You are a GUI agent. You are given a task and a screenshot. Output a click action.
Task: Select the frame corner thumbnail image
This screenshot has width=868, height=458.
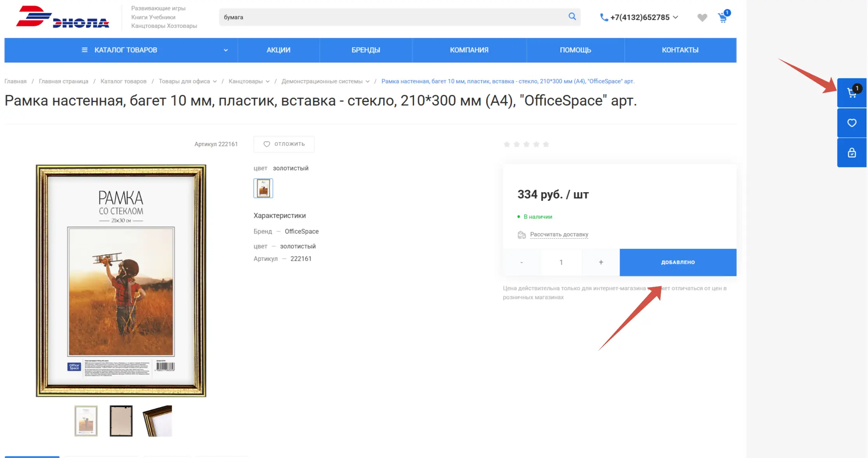pos(157,421)
